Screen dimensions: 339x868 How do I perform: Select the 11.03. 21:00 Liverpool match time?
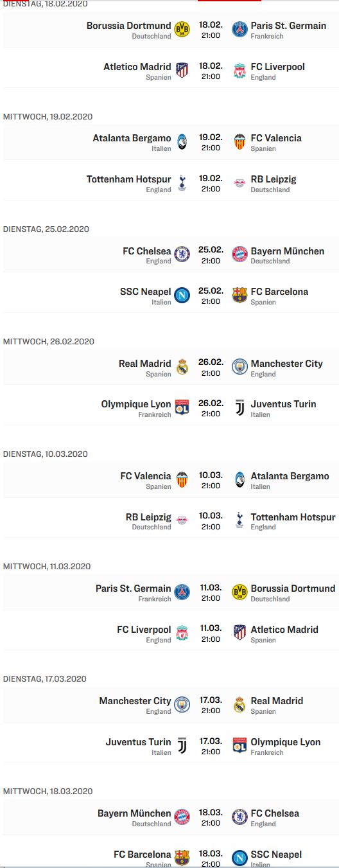point(211,634)
